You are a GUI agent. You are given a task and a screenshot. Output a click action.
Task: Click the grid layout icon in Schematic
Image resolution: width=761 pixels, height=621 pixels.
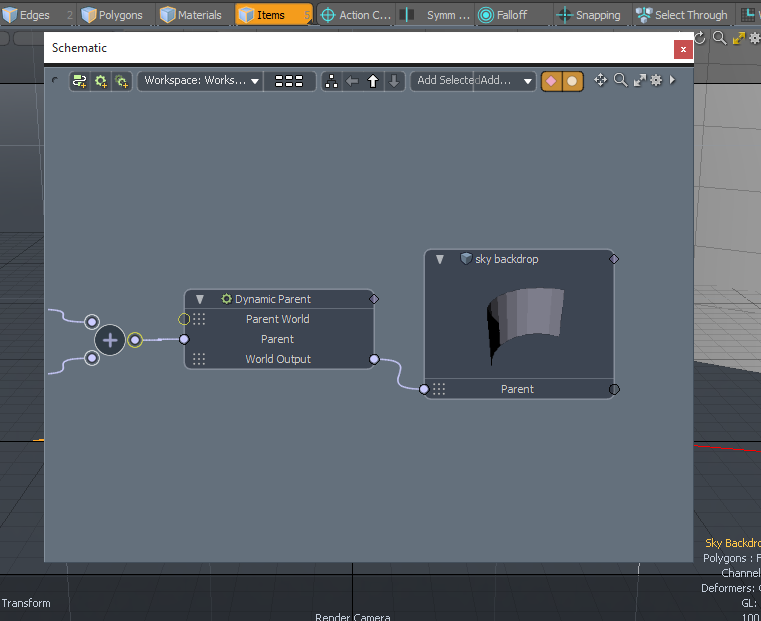[x=289, y=81]
